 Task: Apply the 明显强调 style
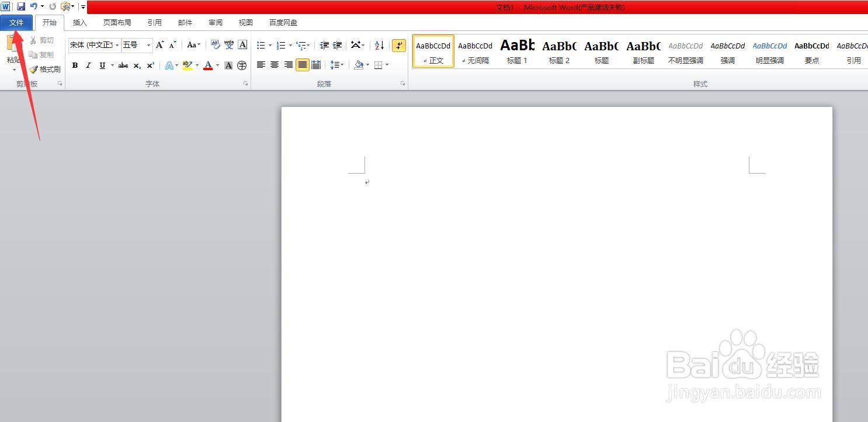coord(770,51)
